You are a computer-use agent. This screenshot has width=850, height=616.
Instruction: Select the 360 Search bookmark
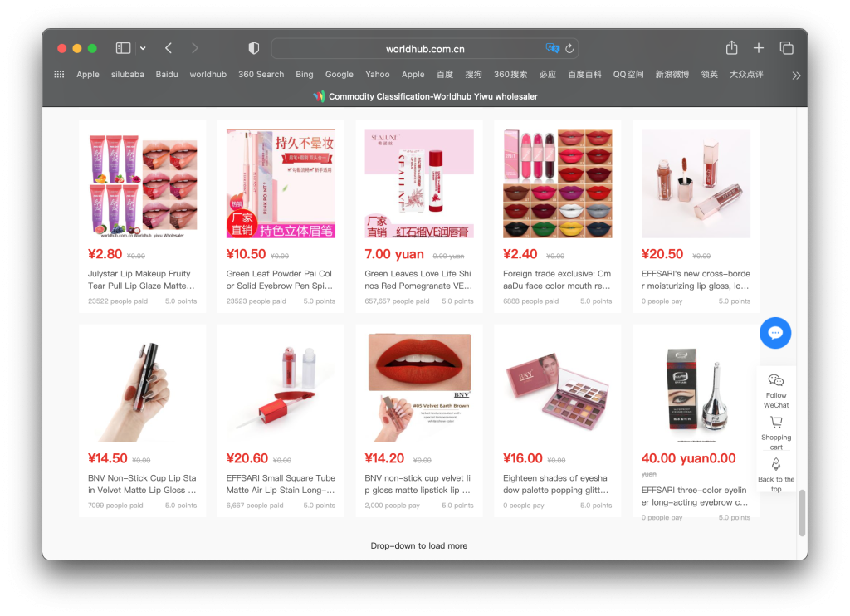pyautogui.click(x=261, y=74)
